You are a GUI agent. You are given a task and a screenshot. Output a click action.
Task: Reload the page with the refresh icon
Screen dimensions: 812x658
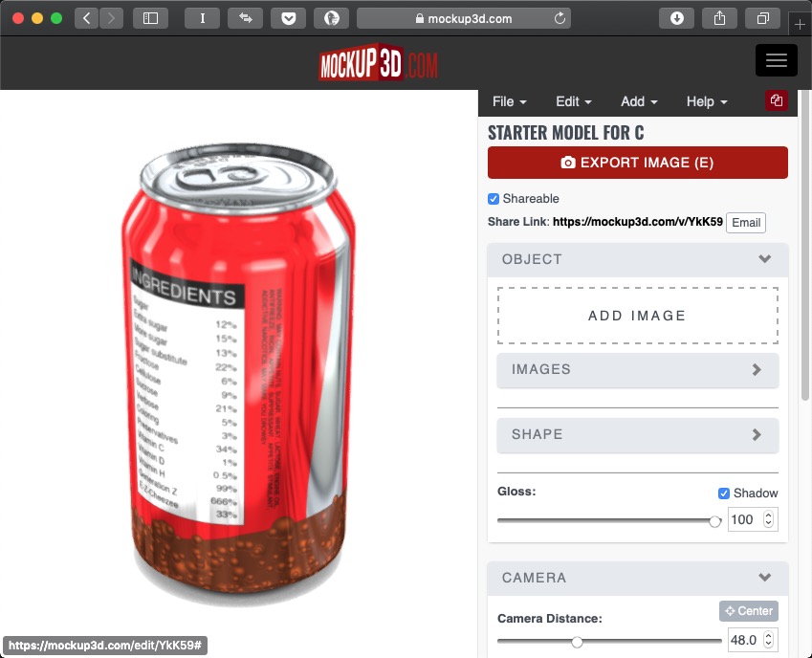pos(560,18)
